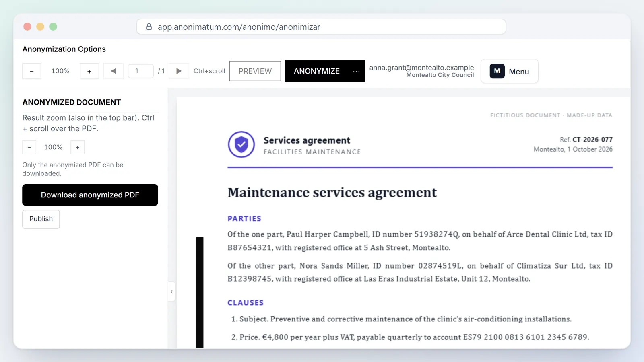
Task: Increase result zoom in sidebar panel
Action: 78,147
